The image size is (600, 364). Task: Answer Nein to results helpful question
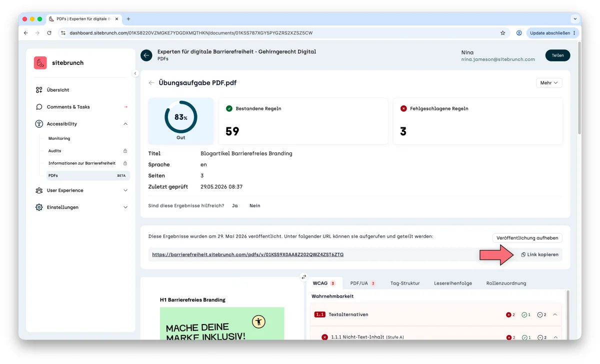(255, 206)
